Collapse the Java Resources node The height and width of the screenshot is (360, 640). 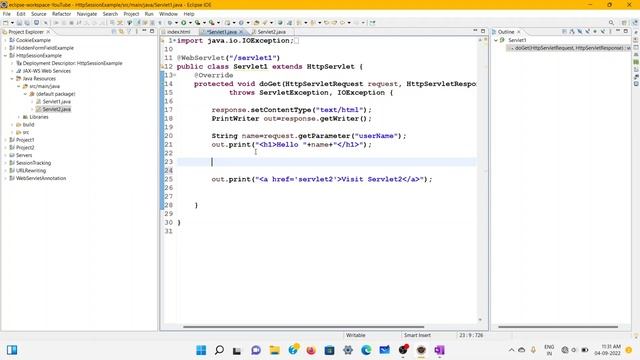coord(12,78)
